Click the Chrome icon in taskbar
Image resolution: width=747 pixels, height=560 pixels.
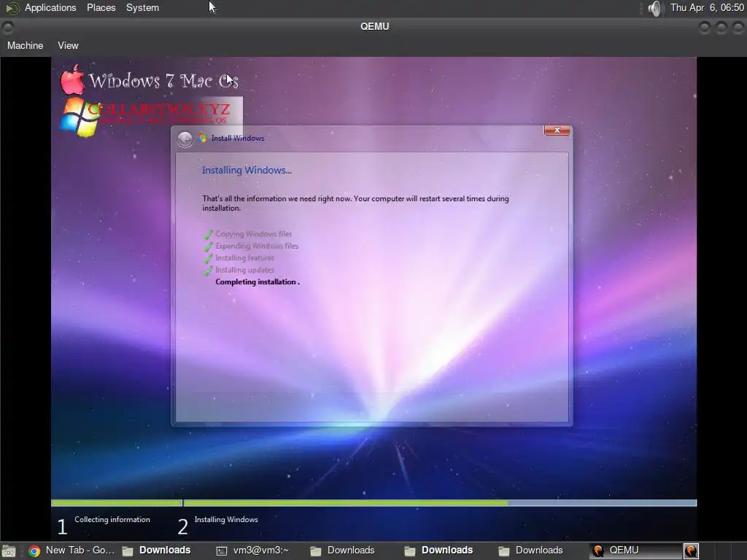click(x=34, y=551)
